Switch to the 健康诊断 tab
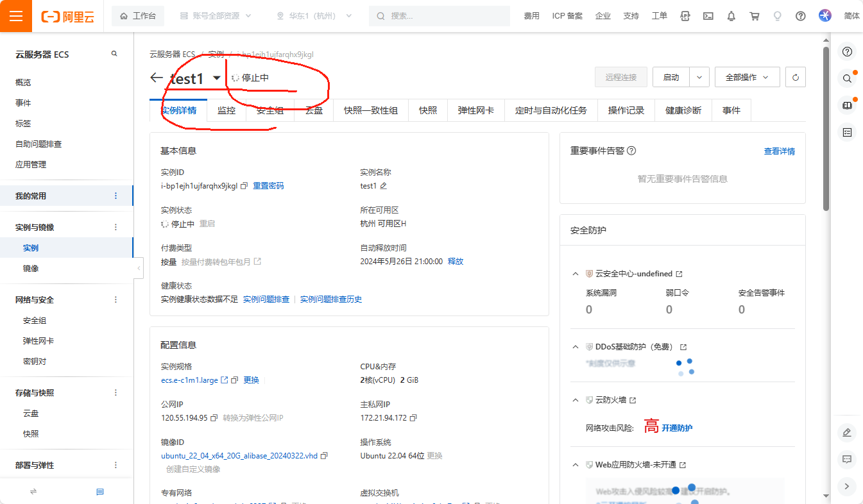Image resolution: width=863 pixels, height=504 pixels. [683, 110]
